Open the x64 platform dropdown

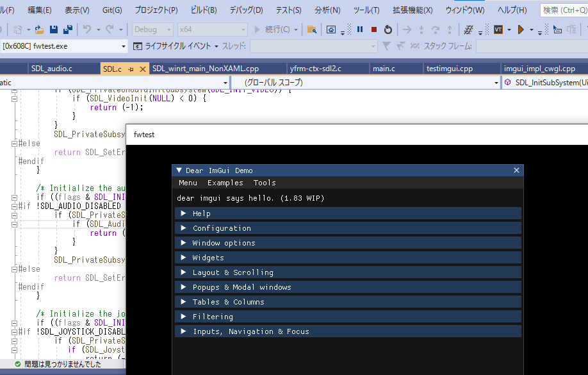pos(212,29)
